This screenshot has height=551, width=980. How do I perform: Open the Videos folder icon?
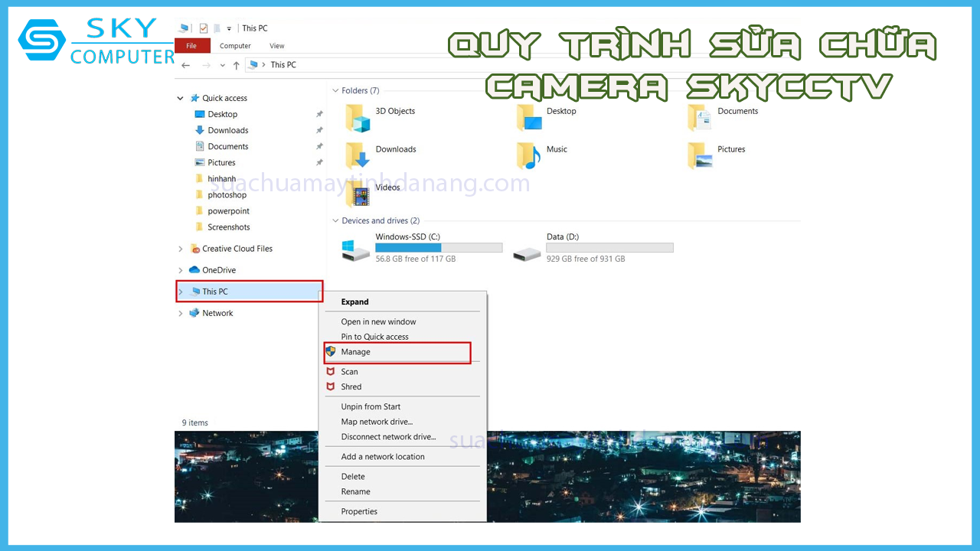pyautogui.click(x=358, y=194)
